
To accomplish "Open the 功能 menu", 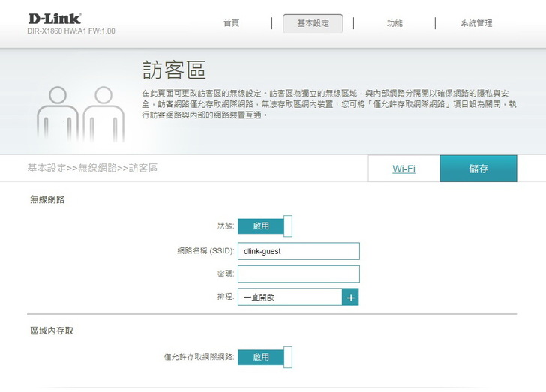I will (x=394, y=23).
